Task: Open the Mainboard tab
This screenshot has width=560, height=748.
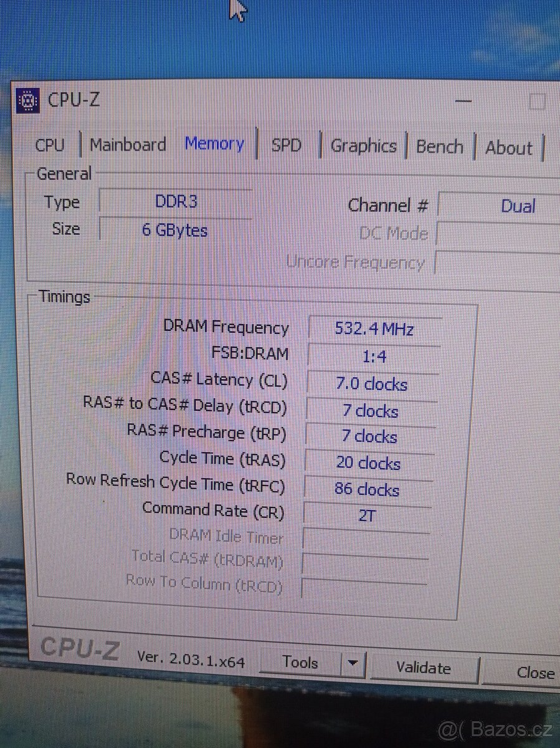Action: click(128, 145)
